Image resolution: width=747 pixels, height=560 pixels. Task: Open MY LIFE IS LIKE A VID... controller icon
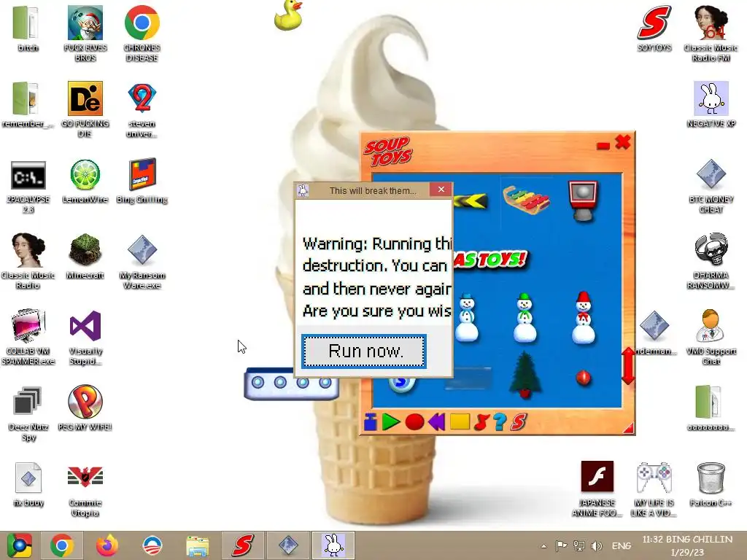click(654, 477)
